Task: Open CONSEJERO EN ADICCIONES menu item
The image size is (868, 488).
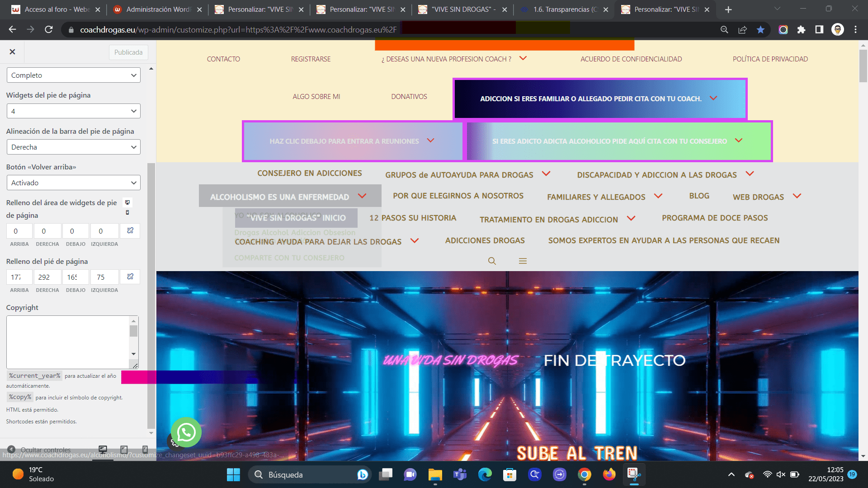Action: [310, 173]
